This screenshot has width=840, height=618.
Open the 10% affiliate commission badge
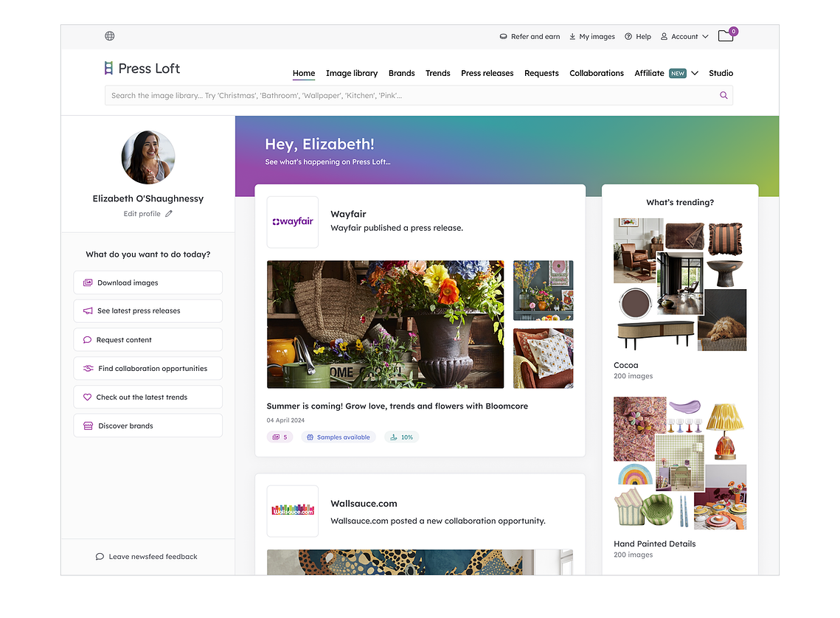point(402,437)
